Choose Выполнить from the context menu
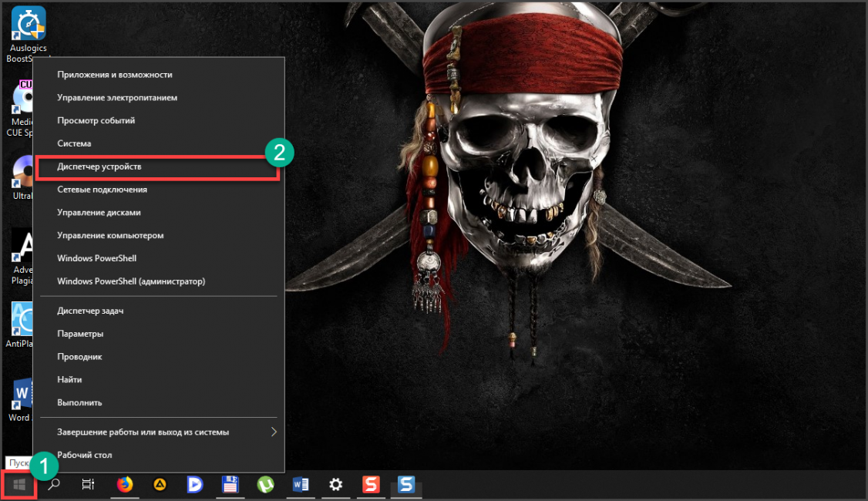The width and height of the screenshot is (868, 501). point(79,402)
